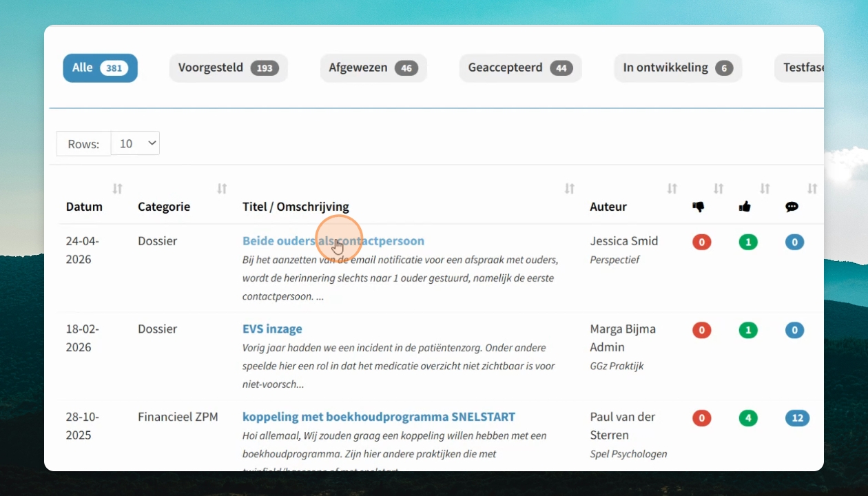The image size is (868, 496).
Task: Select date 28-10-2025 cell
Action: click(x=83, y=426)
